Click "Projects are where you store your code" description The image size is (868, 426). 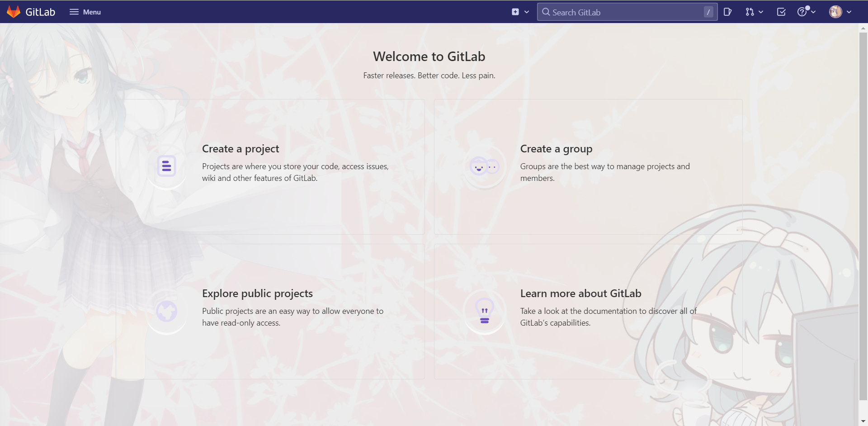point(295,172)
